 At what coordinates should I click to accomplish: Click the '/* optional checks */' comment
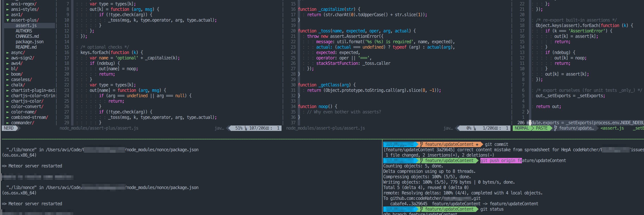(x=105, y=47)
